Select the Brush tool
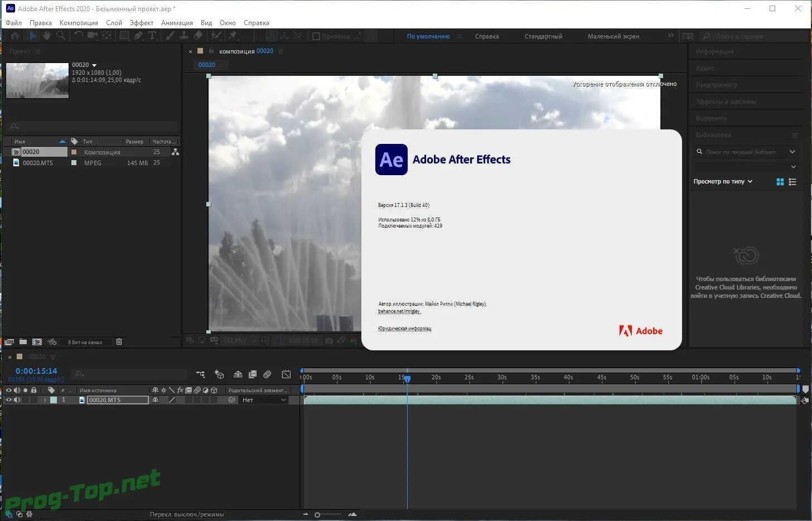 [170, 36]
